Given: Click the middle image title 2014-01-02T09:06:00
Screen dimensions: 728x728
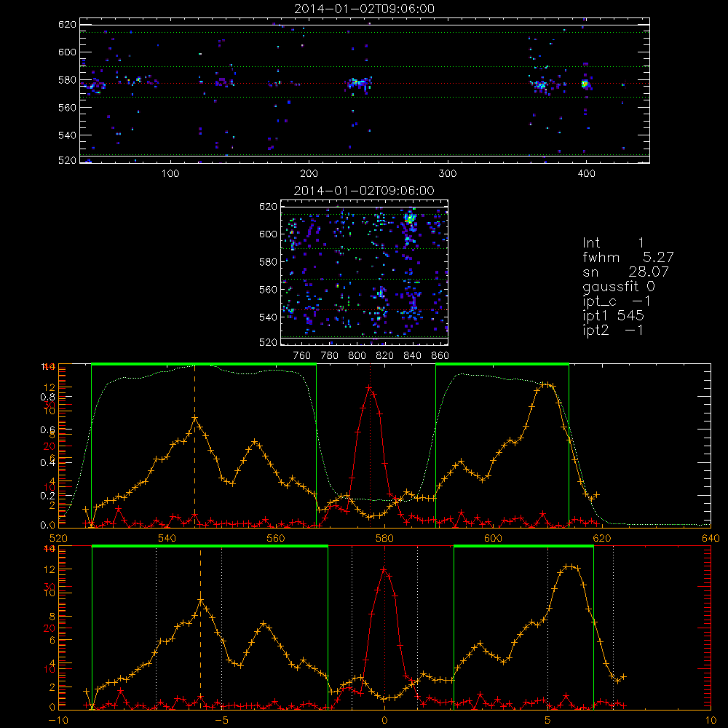Looking at the screenshot, I should tap(364, 191).
